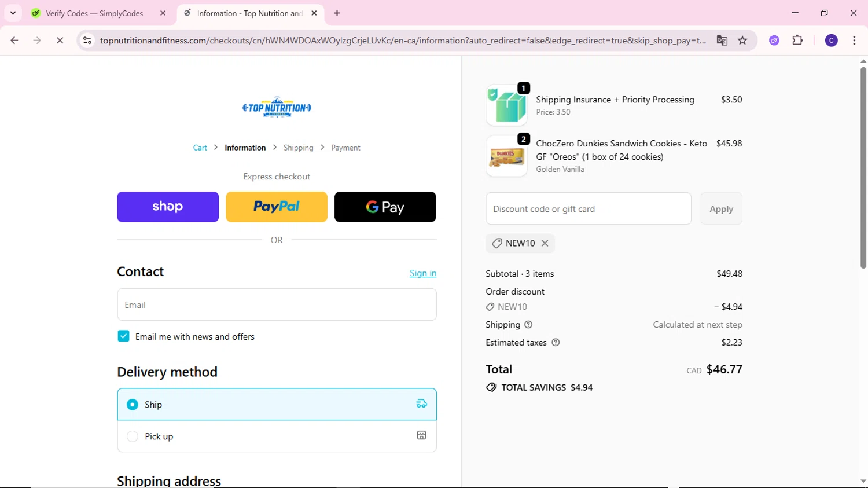Show Estimated taxes help icon
The width and height of the screenshot is (868, 488).
(556, 343)
